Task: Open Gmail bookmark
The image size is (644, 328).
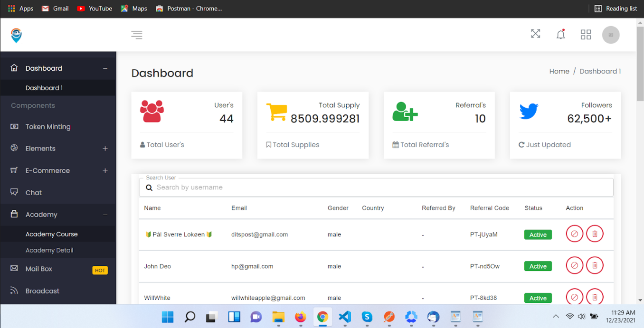Action: tap(55, 9)
